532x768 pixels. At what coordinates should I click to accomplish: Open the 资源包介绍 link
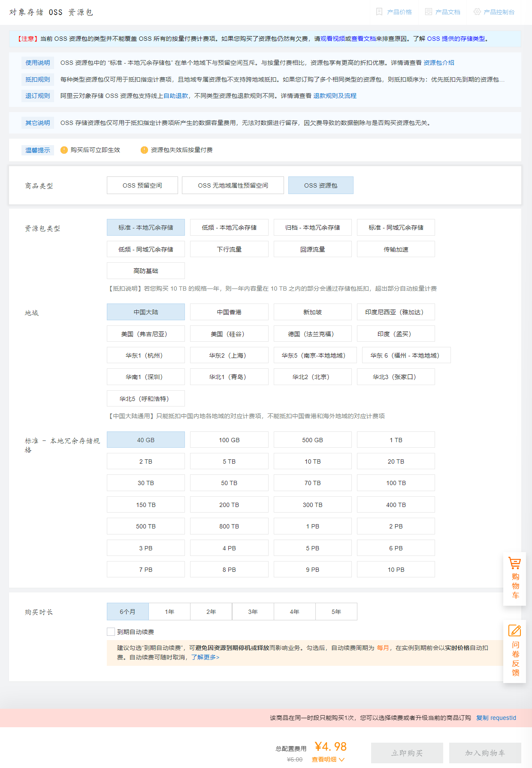[439, 63]
